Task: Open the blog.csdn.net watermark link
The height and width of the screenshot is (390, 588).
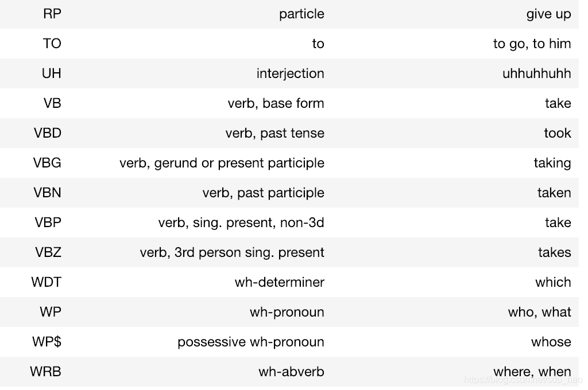Action: [x=524, y=380]
